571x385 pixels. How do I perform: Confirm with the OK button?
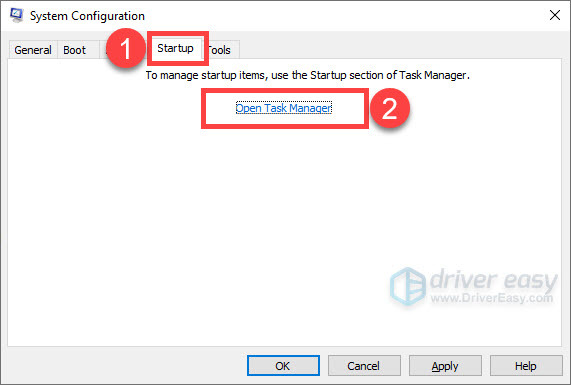click(x=283, y=366)
